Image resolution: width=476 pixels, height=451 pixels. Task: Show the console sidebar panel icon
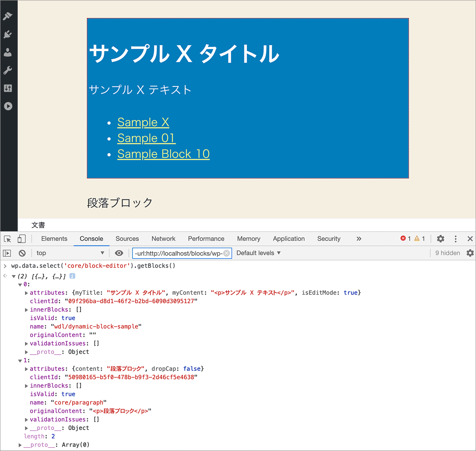point(7,253)
